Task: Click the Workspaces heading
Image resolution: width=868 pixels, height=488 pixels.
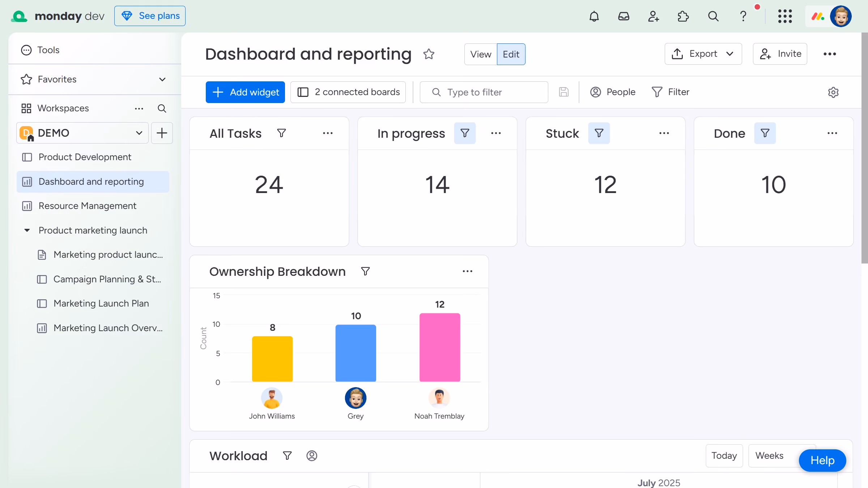Action: click(x=63, y=108)
